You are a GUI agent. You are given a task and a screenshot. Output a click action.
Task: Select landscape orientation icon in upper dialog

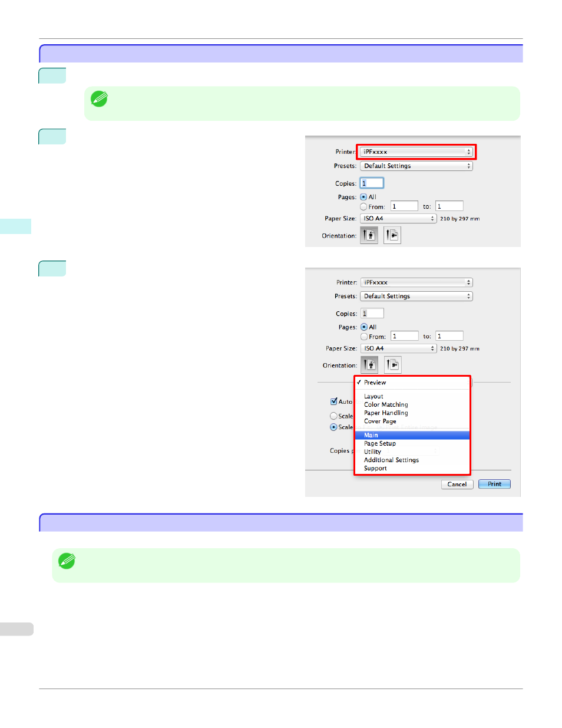[x=392, y=236]
